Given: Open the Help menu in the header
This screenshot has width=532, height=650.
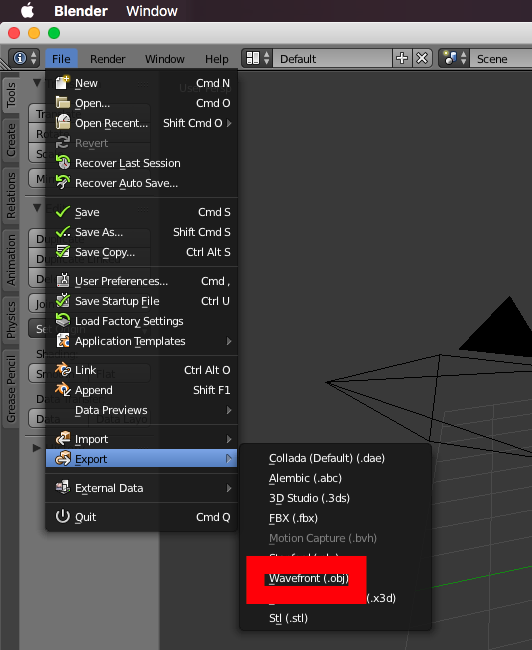Looking at the screenshot, I should pyautogui.click(x=216, y=59).
